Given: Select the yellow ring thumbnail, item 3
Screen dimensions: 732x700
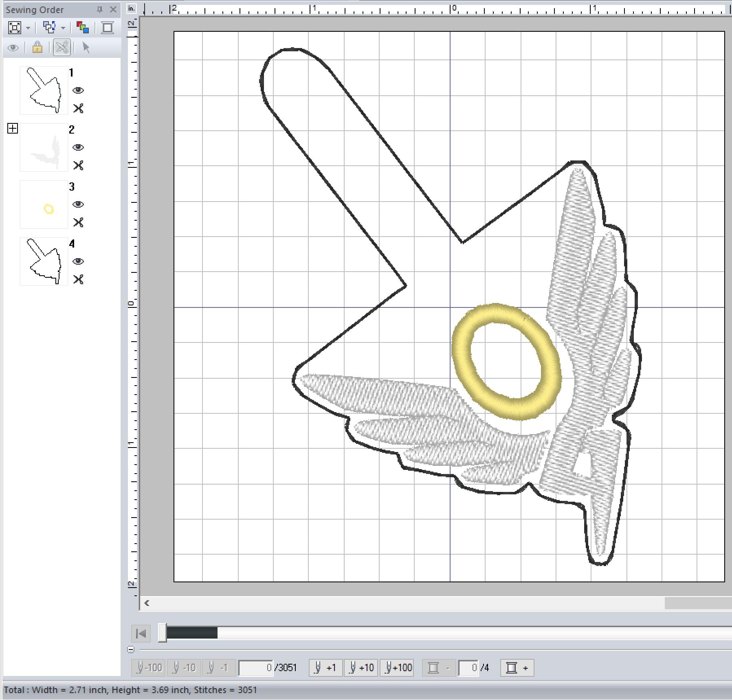Looking at the screenshot, I should click(44, 204).
